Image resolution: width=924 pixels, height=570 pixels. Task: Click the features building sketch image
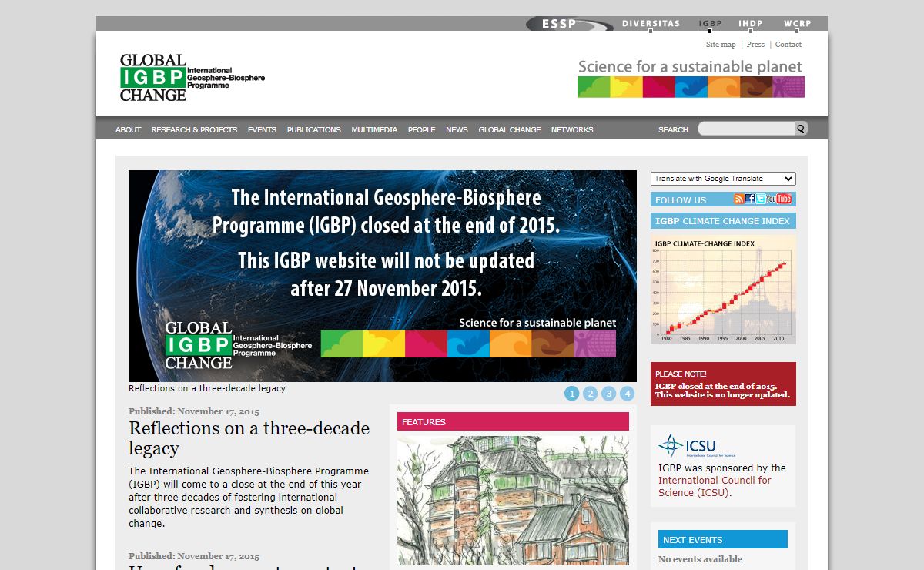pyautogui.click(x=513, y=501)
